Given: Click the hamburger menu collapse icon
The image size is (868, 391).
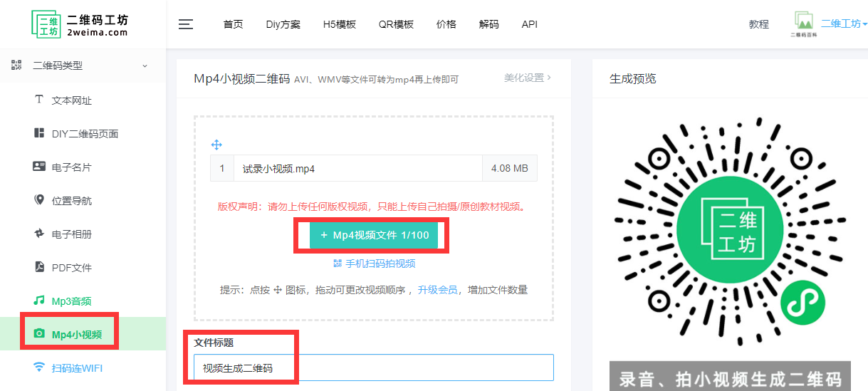Looking at the screenshot, I should 186,24.
